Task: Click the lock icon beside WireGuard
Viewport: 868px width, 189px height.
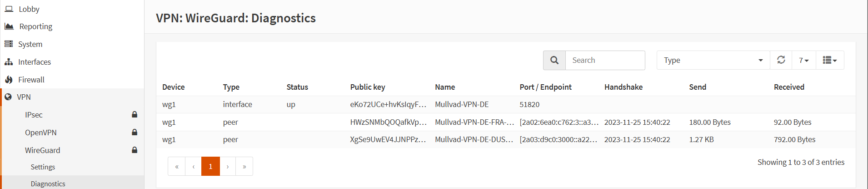Action: coord(135,150)
